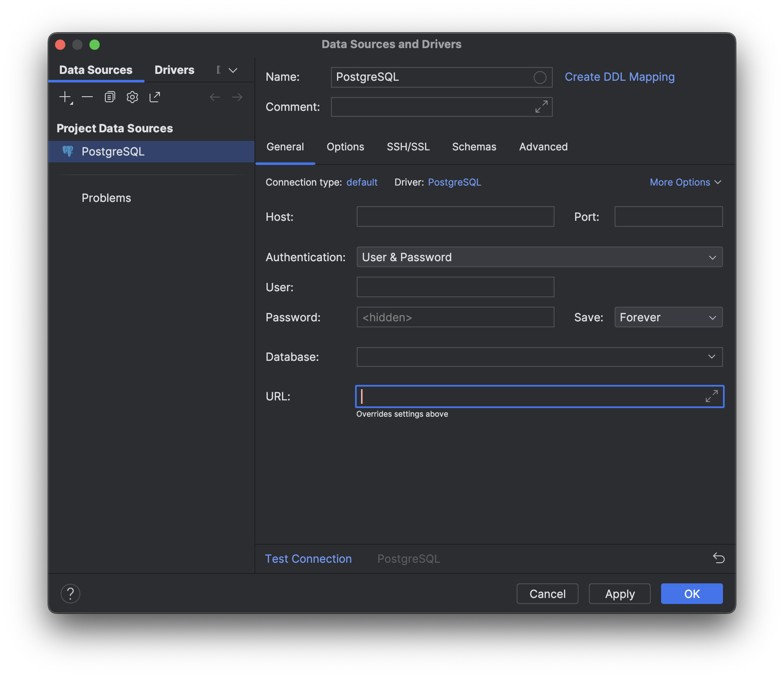Switch to the Drivers tab

(x=175, y=70)
